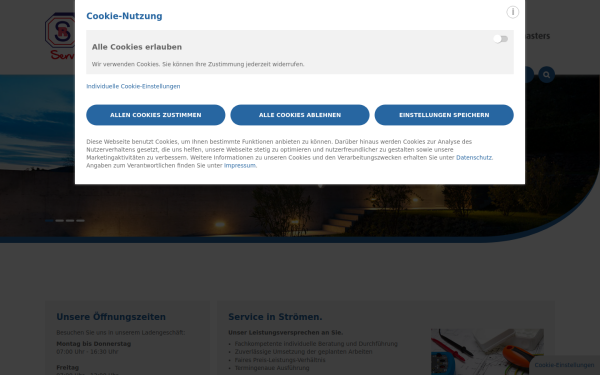Click the Montag bis Donnerstag text

[x=94, y=344]
